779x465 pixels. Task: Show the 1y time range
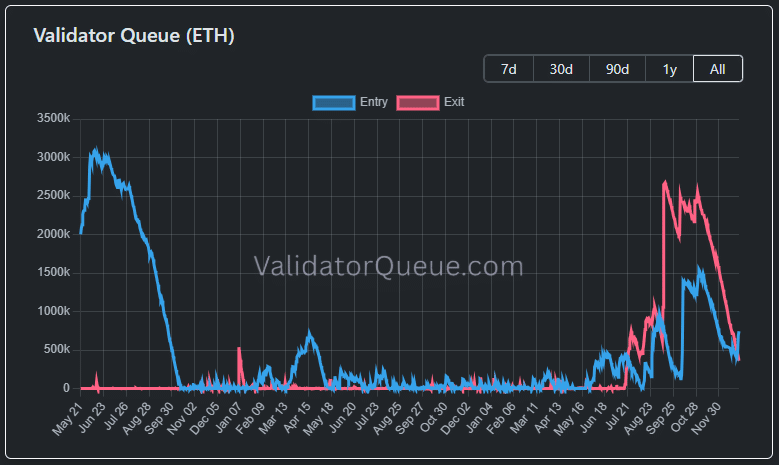[x=670, y=69]
